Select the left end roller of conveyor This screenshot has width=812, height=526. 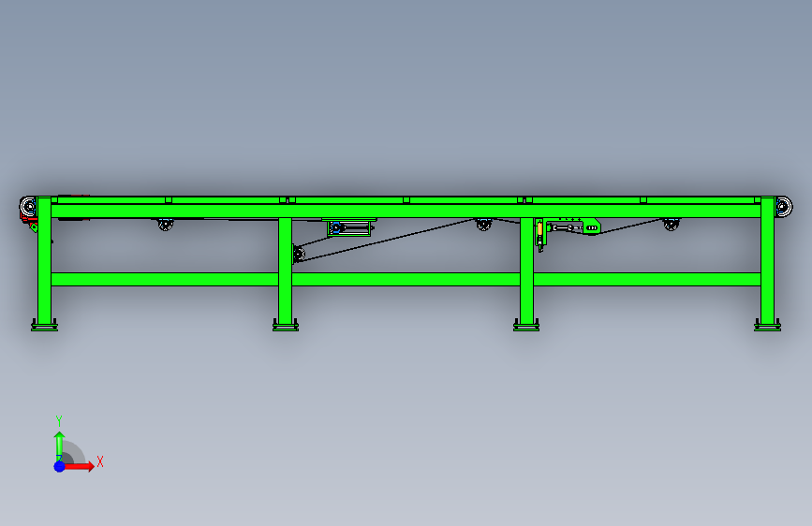(28, 207)
